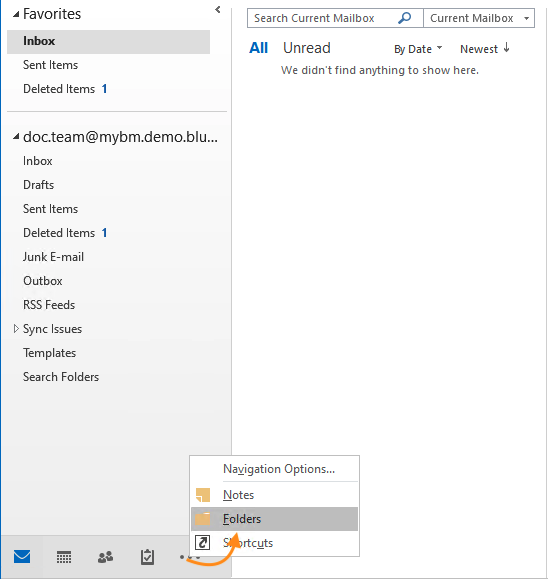Screen dimensions: 548x579
Task: Open the Tasks clipboard icon
Action: (147, 557)
